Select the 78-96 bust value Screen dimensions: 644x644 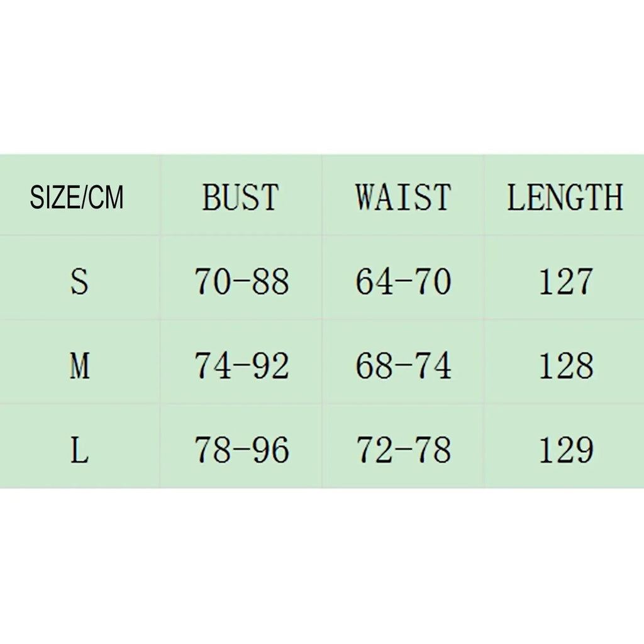pyautogui.click(x=241, y=450)
